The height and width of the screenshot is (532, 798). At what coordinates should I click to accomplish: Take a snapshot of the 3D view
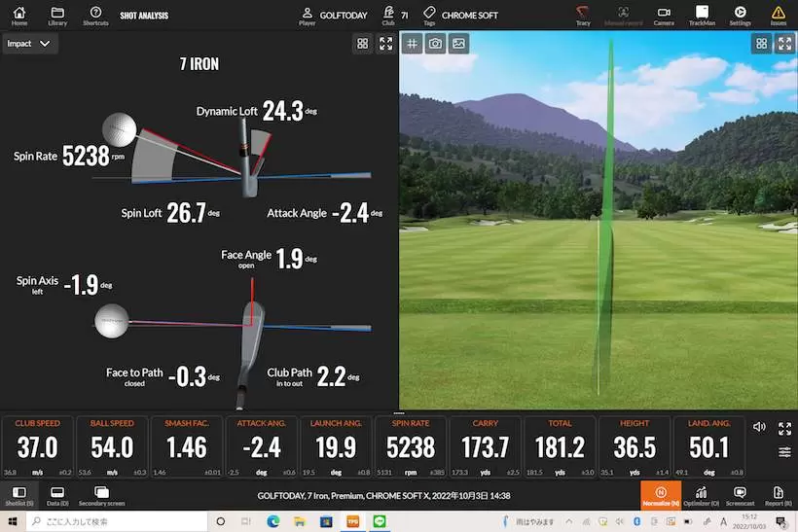click(436, 44)
